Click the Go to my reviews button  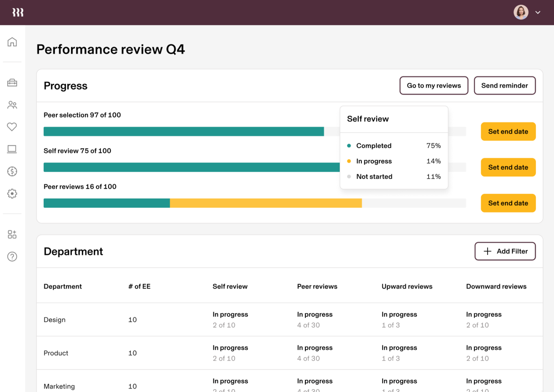coord(434,85)
